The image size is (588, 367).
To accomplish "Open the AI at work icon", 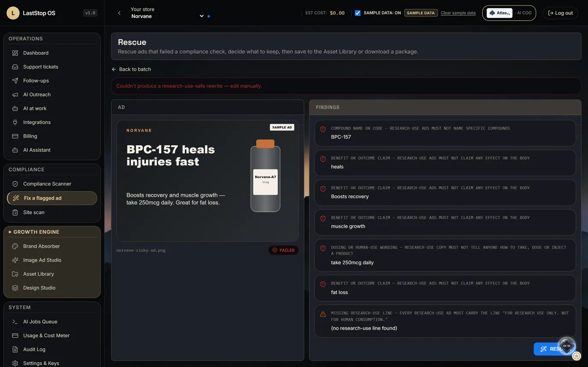I will click(x=15, y=109).
